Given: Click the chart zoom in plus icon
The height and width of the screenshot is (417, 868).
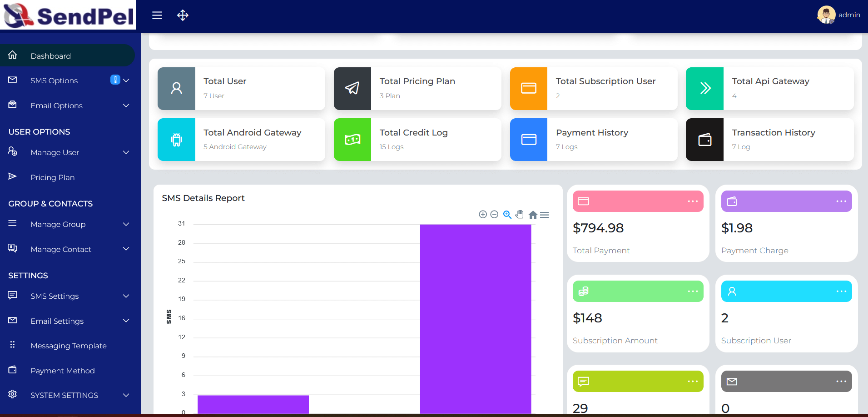Looking at the screenshot, I should (x=483, y=215).
